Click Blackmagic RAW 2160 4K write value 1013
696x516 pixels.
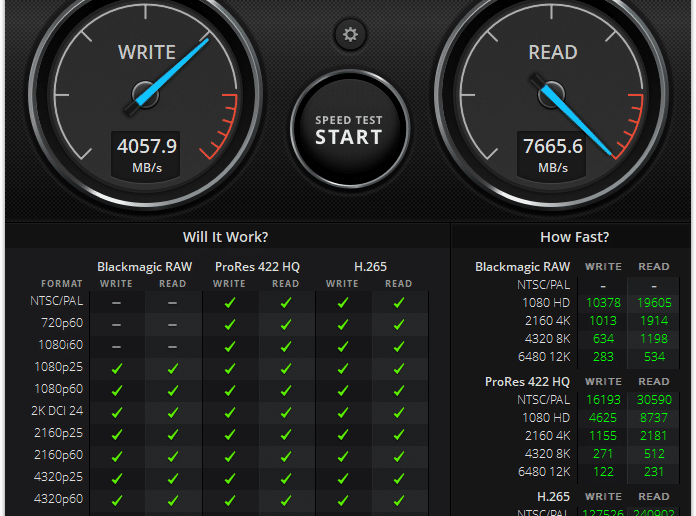[x=603, y=321]
